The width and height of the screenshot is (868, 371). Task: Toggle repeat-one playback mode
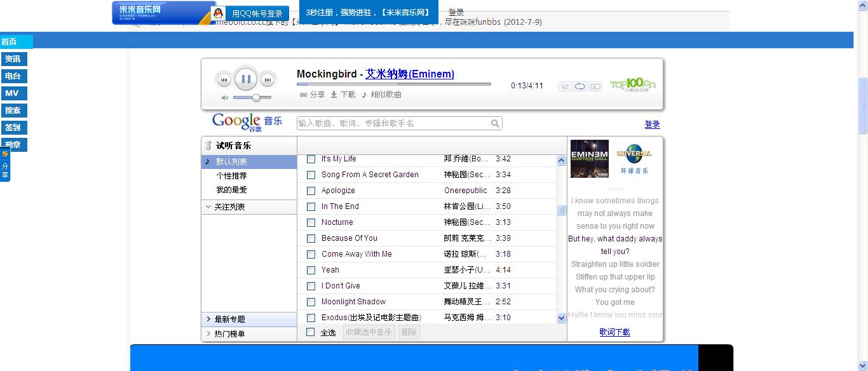point(595,86)
